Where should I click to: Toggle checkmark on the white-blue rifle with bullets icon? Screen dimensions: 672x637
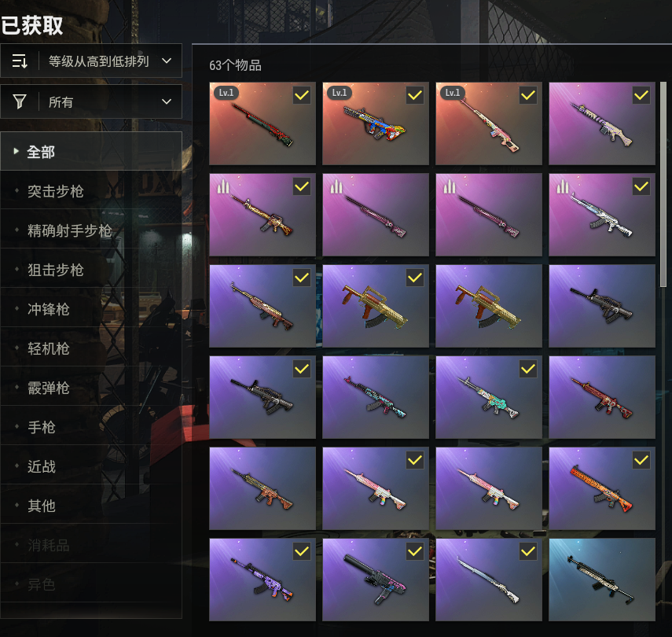point(641,186)
